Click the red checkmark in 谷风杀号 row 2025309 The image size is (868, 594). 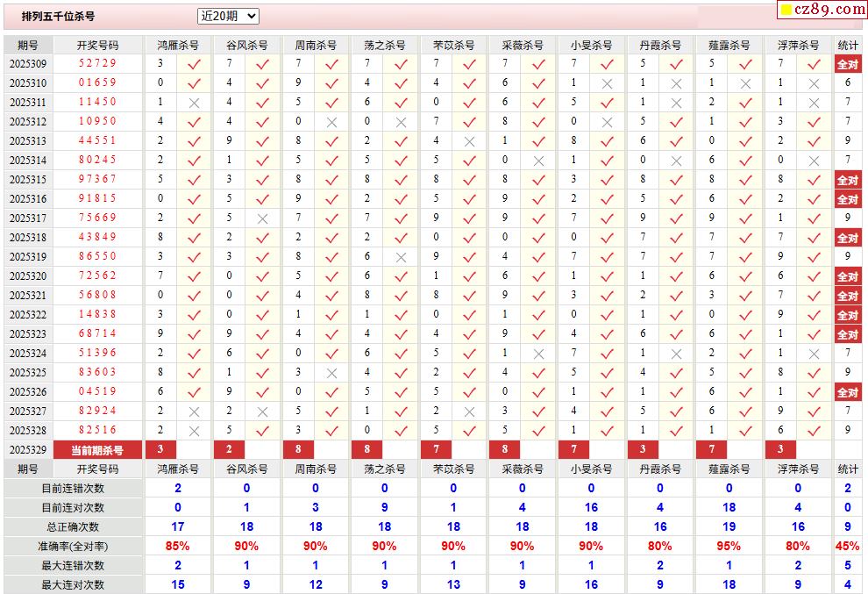point(262,64)
